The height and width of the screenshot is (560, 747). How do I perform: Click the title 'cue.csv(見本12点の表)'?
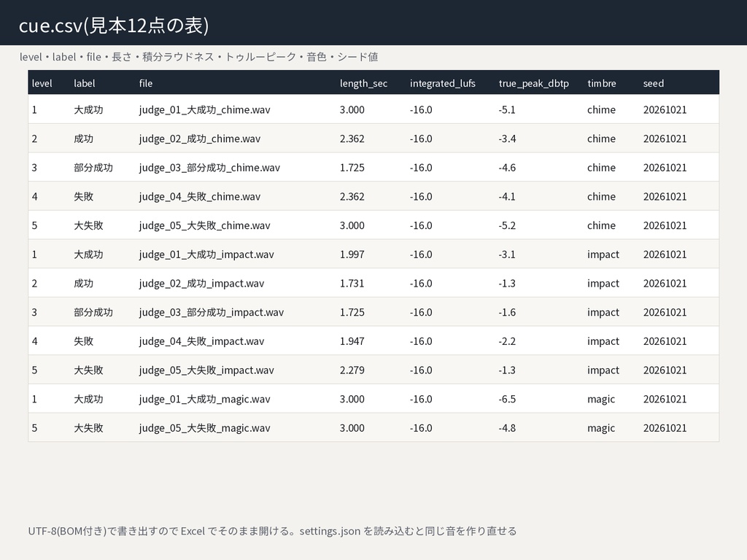click(114, 26)
